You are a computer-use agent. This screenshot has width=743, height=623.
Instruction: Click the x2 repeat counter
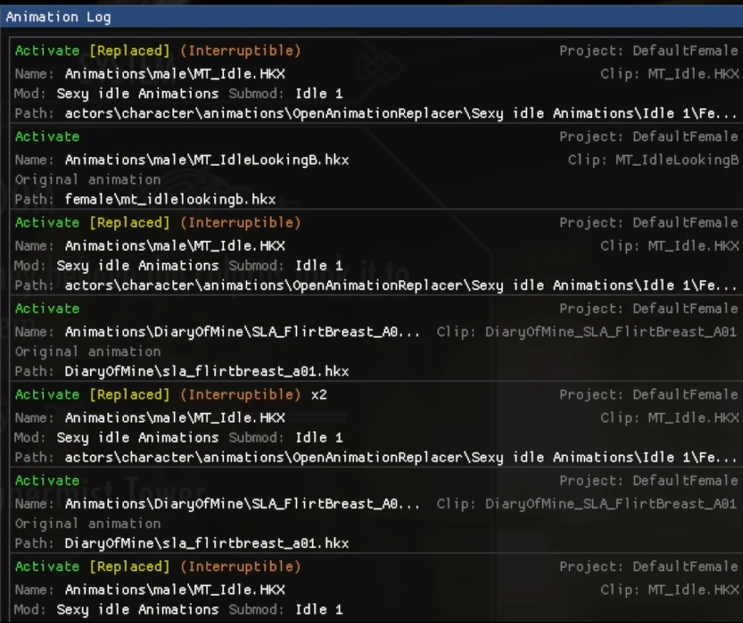click(319, 395)
